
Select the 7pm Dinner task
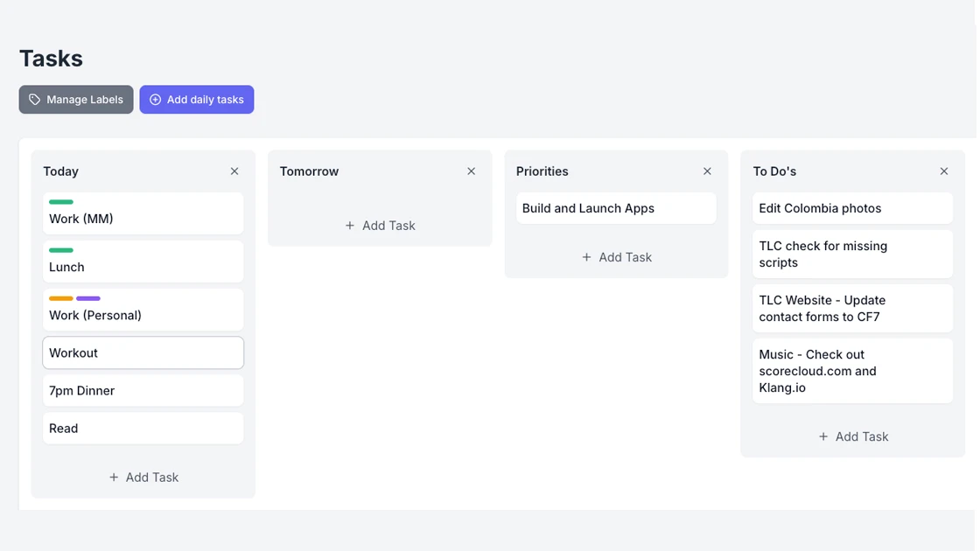(143, 390)
